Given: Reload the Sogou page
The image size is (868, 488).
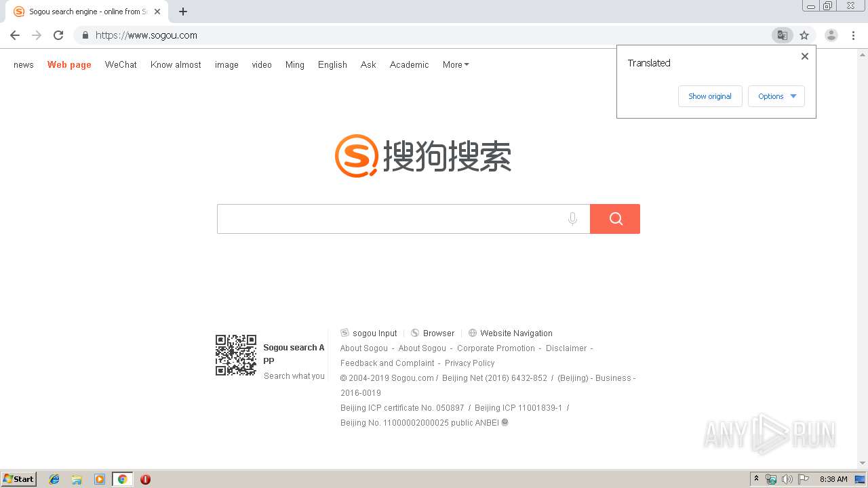Looking at the screenshot, I should [58, 35].
